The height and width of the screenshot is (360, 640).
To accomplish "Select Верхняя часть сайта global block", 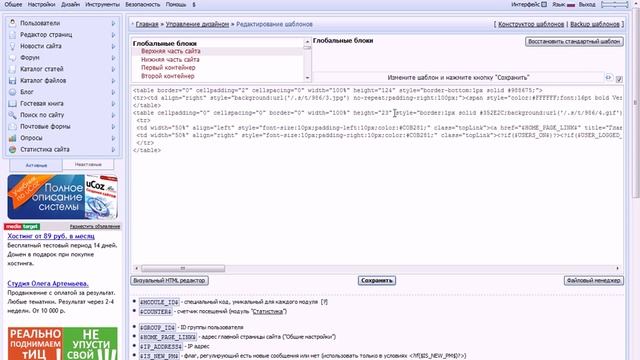I will 171,51.
